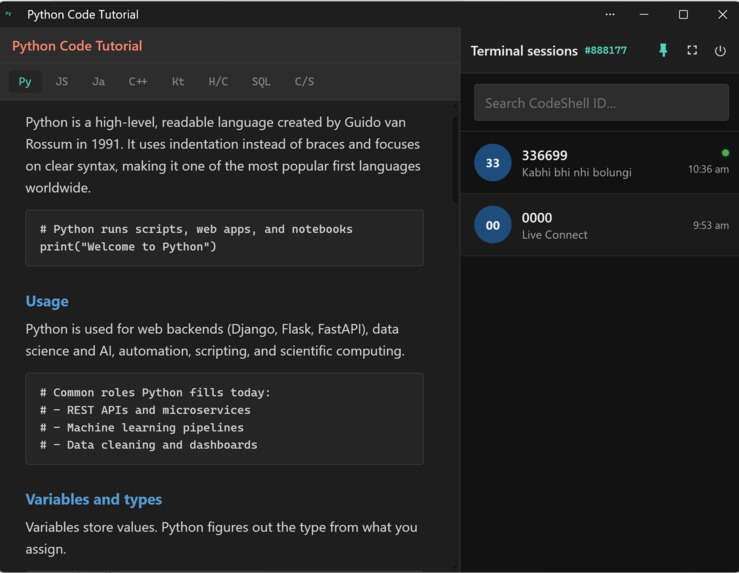This screenshot has width=739, height=573.
Task: Switch to the H/C tab
Action: pos(218,82)
